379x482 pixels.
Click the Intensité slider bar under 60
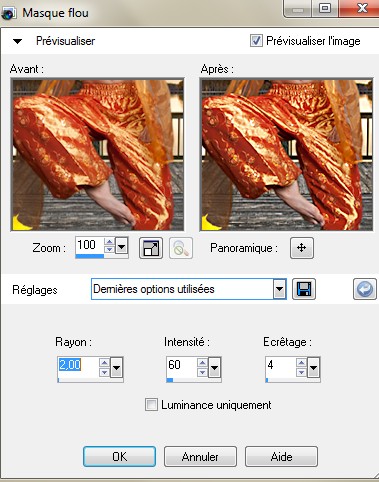point(194,380)
